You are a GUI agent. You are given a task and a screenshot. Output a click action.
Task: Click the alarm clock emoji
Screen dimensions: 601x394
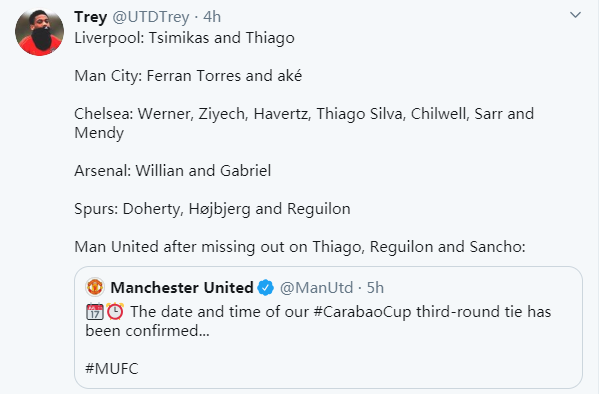[x=115, y=312]
